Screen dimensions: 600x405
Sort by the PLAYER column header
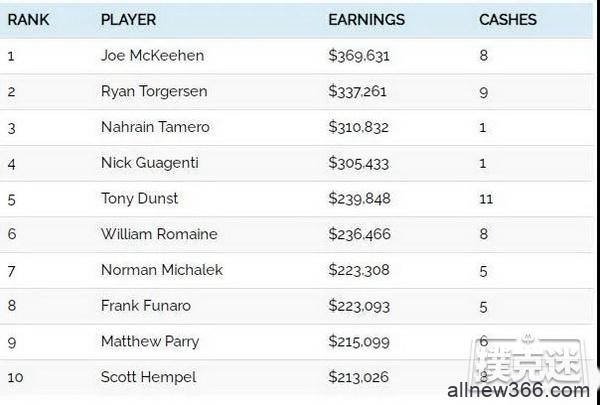128,20
